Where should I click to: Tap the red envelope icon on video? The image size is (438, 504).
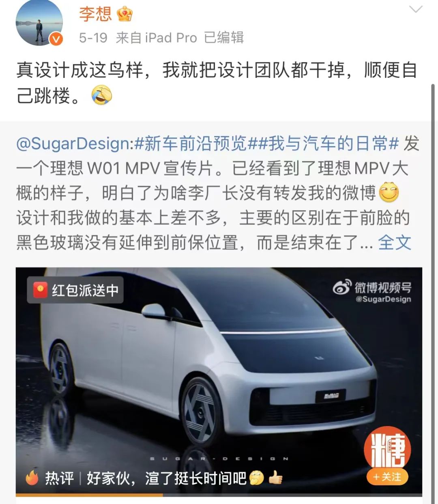(41, 290)
